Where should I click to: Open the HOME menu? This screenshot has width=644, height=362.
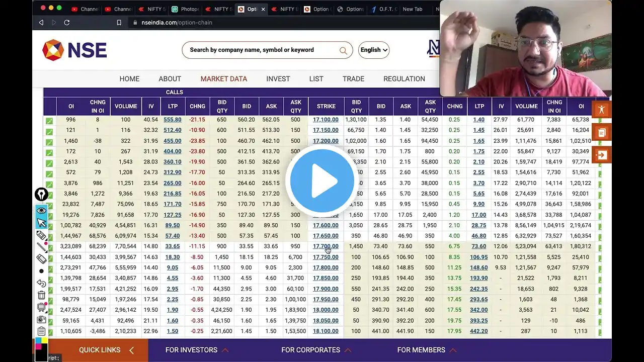click(x=129, y=79)
